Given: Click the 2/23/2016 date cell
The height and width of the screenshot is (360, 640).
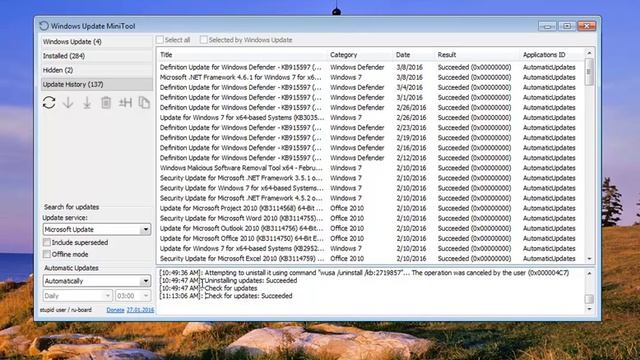Looking at the screenshot, I should [x=411, y=128].
